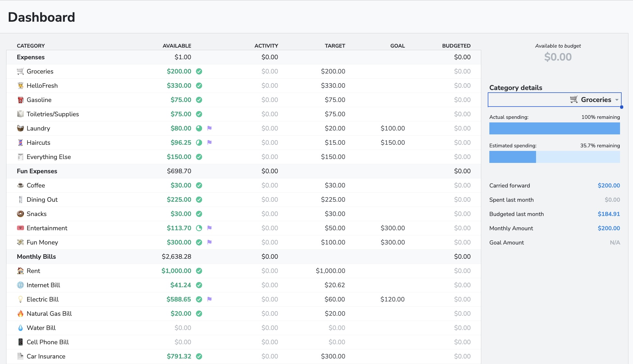This screenshot has height=364, width=633.
Task: Select the Car Insurance category row
Action: [x=46, y=356]
